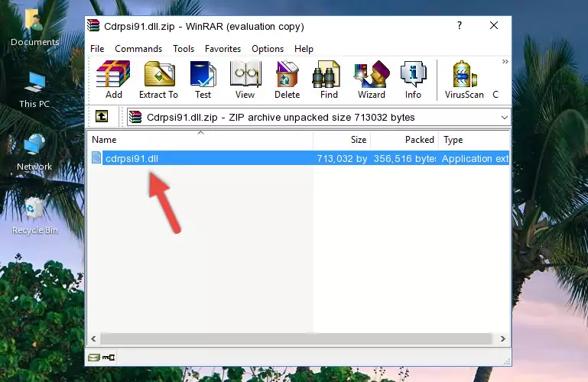Select the Documents desktop icon
This screenshot has height=382, width=588.
click(x=35, y=28)
